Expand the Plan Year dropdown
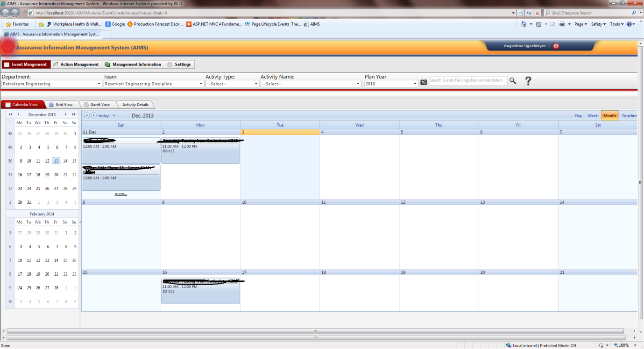Viewport: 644px width, 349px height. coord(415,84)
